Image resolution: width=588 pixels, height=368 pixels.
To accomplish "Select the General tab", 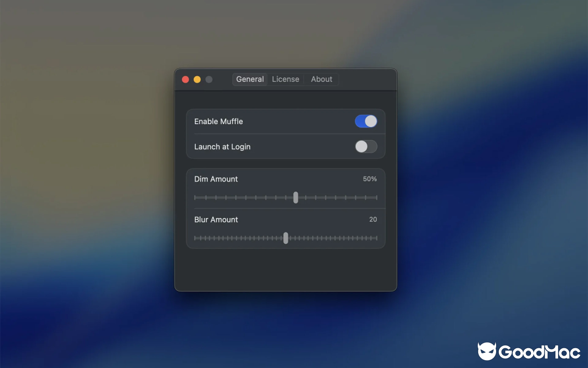I will click(250, 79).
